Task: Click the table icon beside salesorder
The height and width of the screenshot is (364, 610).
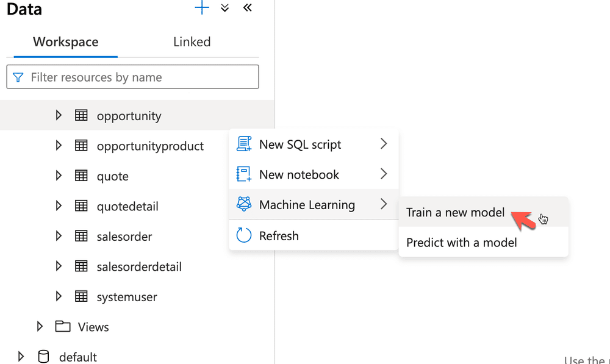Action: (81, 236)
